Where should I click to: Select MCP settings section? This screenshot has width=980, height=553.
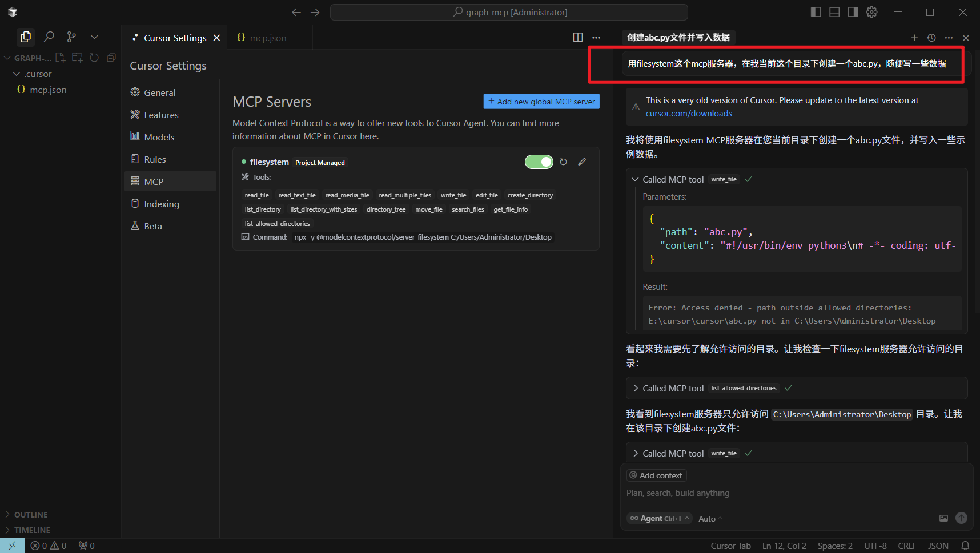pos(170,181)
